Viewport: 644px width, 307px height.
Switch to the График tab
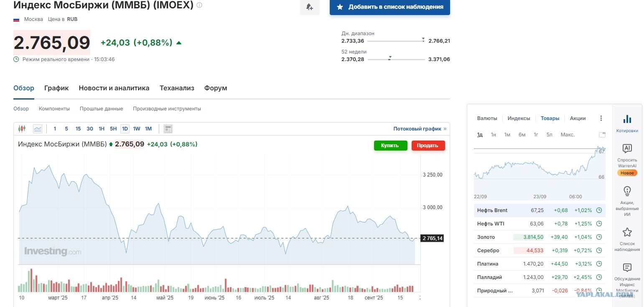coord(56,88)
